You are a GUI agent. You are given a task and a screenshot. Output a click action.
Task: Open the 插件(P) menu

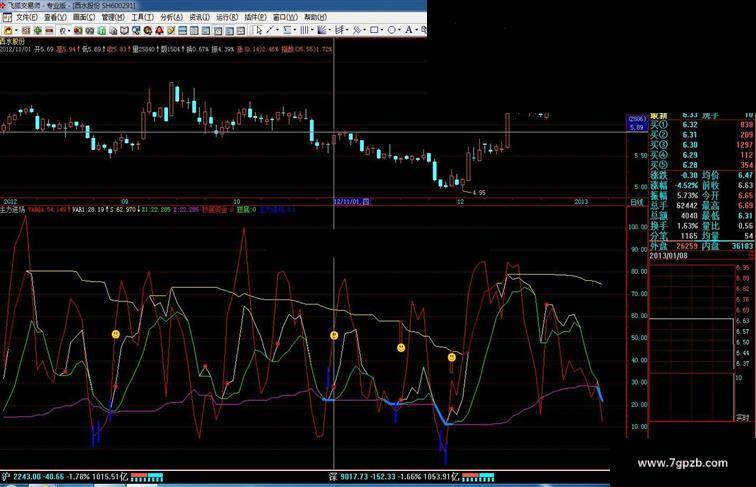(x=256, y=17)
